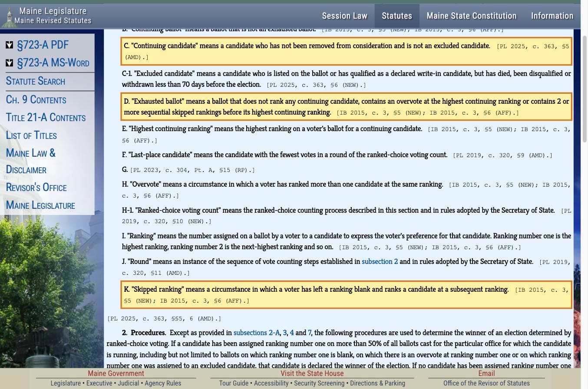Open Legislature footer link
Image resolution: width=588 pixels, height=389 pixels.
click(x=66, y=383)
